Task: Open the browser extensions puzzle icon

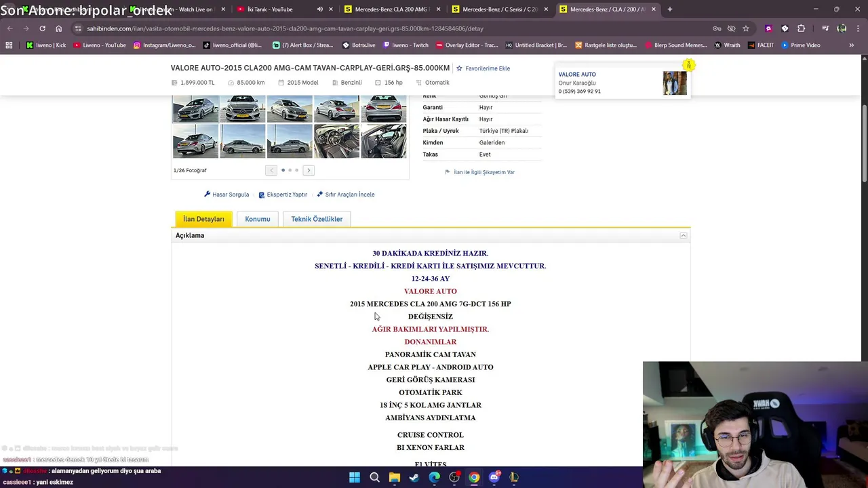Action: 801,28
